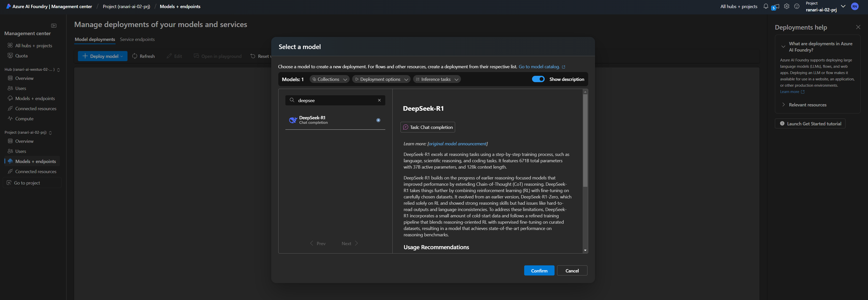This screenshot has width=868, height=300.
Task: Open the original model announcement link
Action: (x=457, y=144)
